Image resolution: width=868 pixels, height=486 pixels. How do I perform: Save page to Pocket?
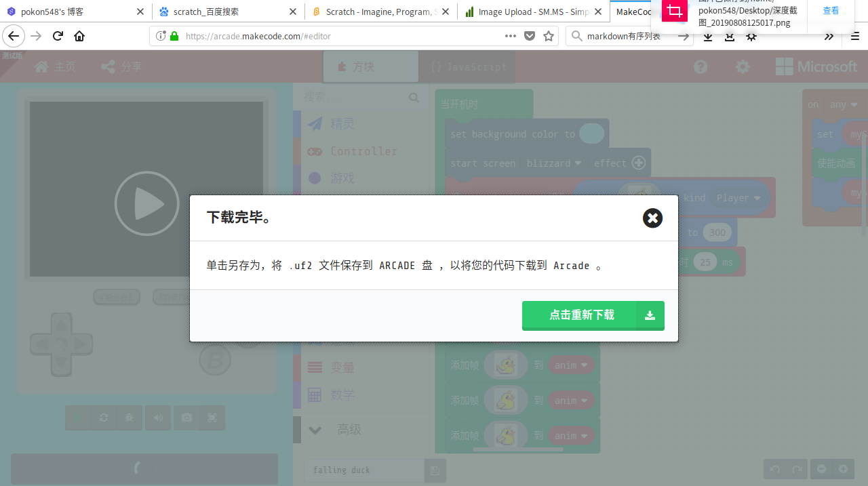(x=530, y=36)
